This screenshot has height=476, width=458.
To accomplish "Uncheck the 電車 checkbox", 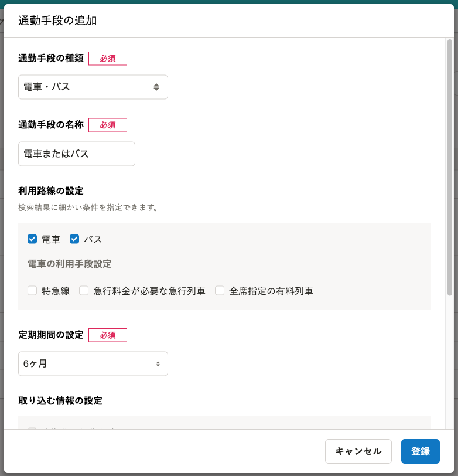I will tap(32, 239).
